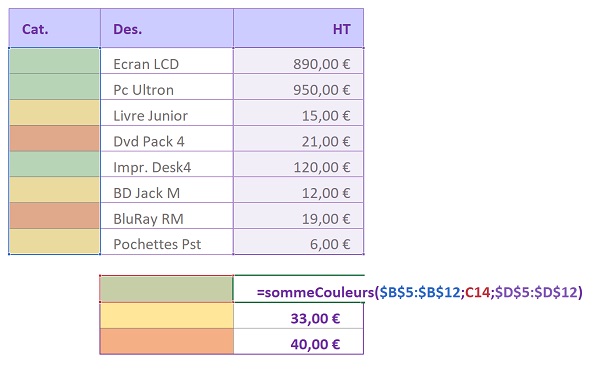Select the orange summary color cell
The height and width of the screenshot is (383, 600).
pyautogui.click(x=166, y=341)
